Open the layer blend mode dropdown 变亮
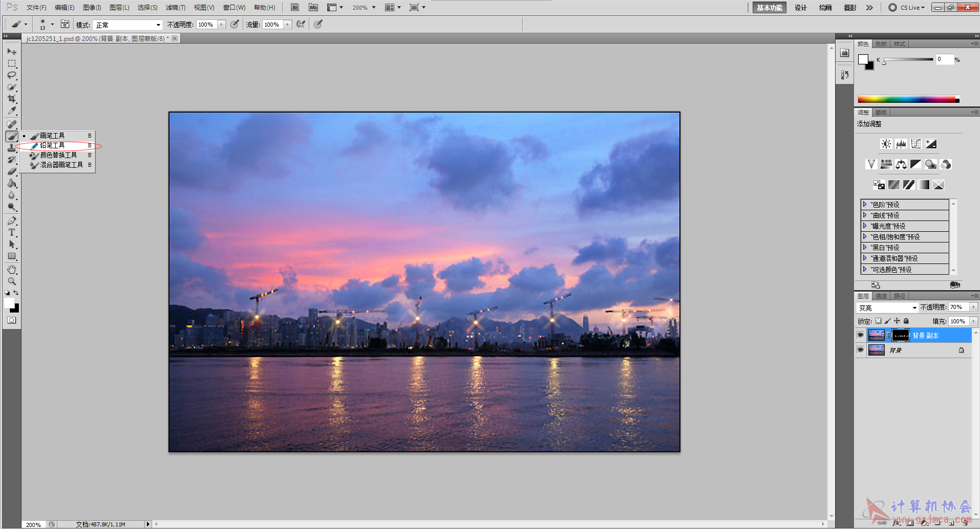The image size is (980, 529). pyautogui.click(x=887, y=307)
